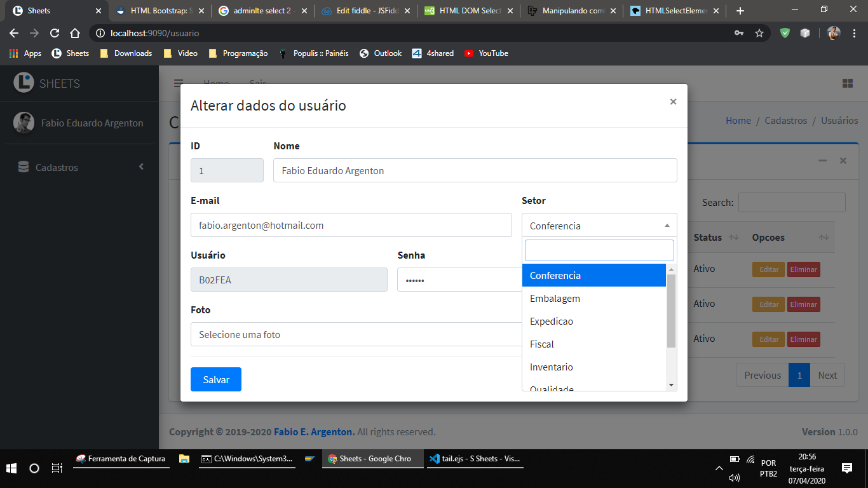868x488 pixels.
Task: Open the apps grid icon in the navbar
Action: point(848,83)
